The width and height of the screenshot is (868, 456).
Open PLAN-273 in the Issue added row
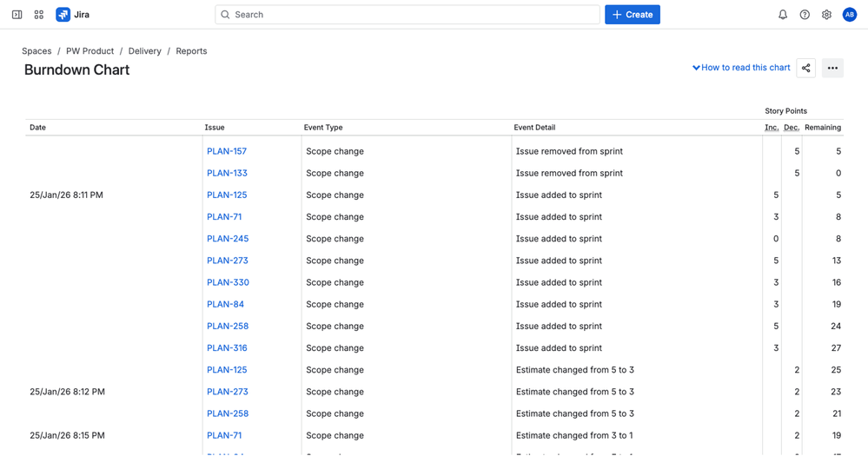pyautogui.click(x=227, y=261)
